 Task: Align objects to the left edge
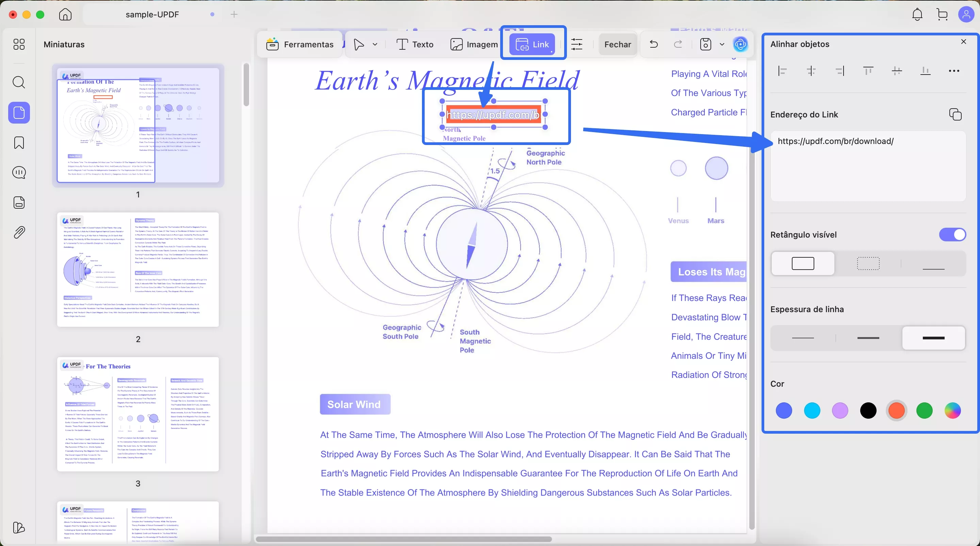point(782,71)
